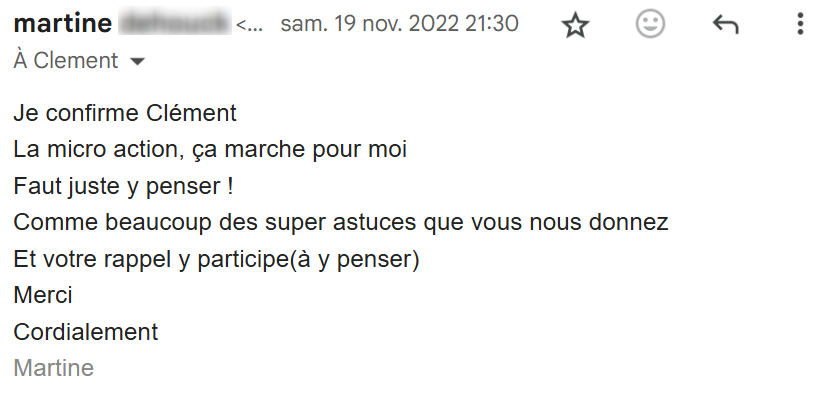Click the line mentioning super astuces
This screenshot has width=814, height=405.
tap(340, 222)
